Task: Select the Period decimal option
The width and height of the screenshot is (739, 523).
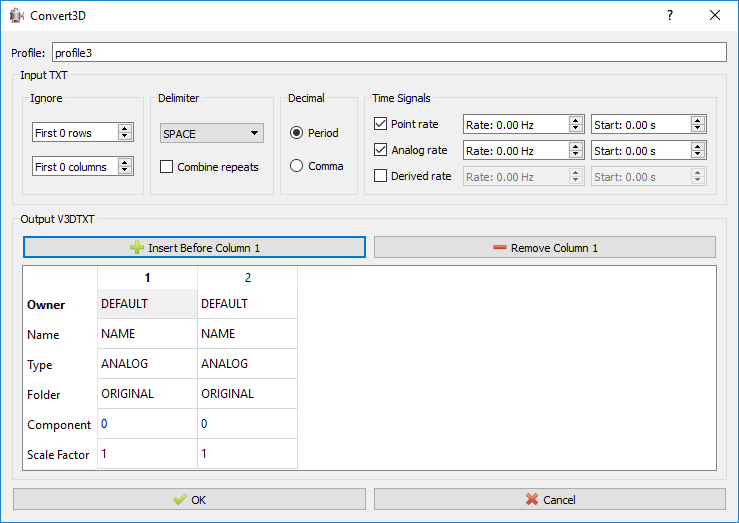Action: [297, 133]
